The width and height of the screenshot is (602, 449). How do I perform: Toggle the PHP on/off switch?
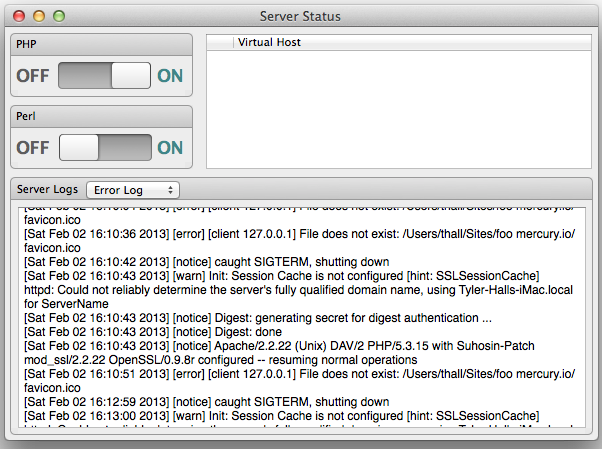[x=104, y=76]
